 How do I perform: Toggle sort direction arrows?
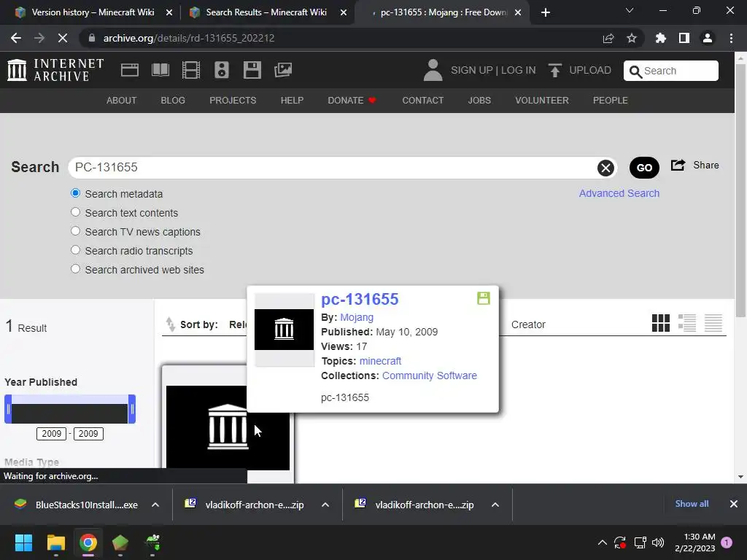tap(170, 324)
